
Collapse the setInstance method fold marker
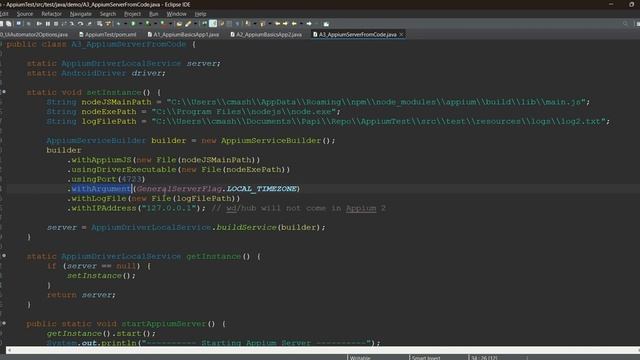coord(4,92)
